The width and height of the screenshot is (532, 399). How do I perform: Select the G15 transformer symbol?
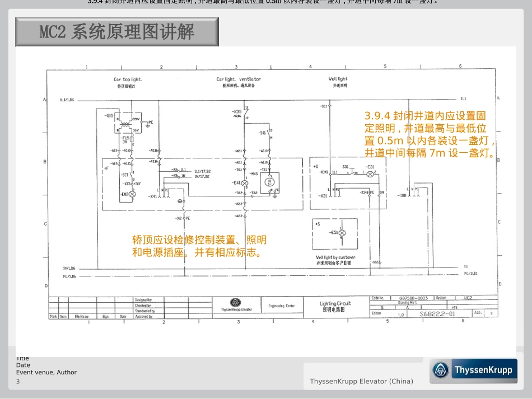click(126, 124)
